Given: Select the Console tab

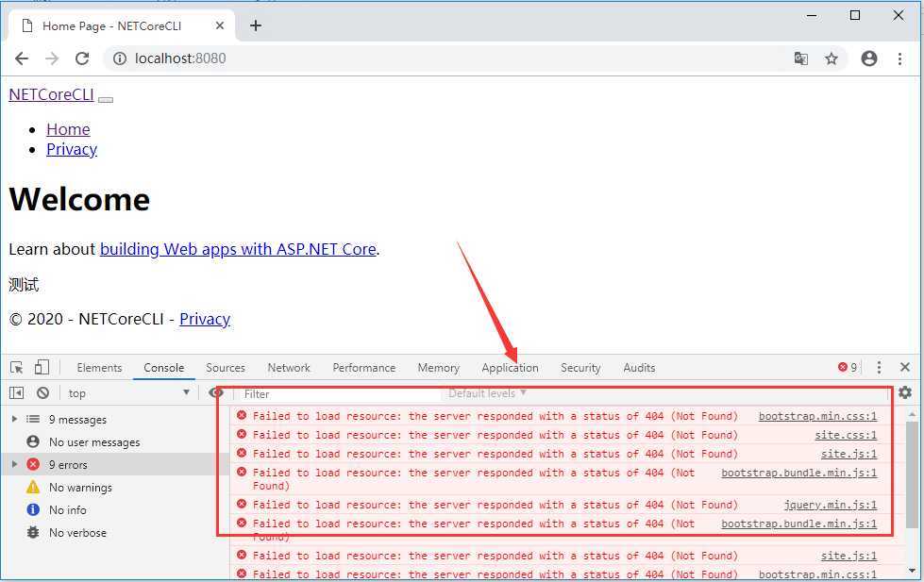Looking at the screenshot, I should pos(164,368).
